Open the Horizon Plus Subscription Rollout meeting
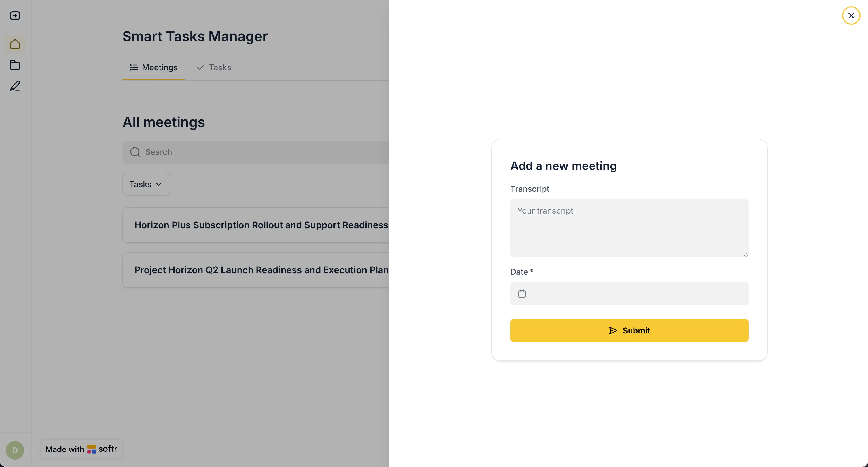 261,225
